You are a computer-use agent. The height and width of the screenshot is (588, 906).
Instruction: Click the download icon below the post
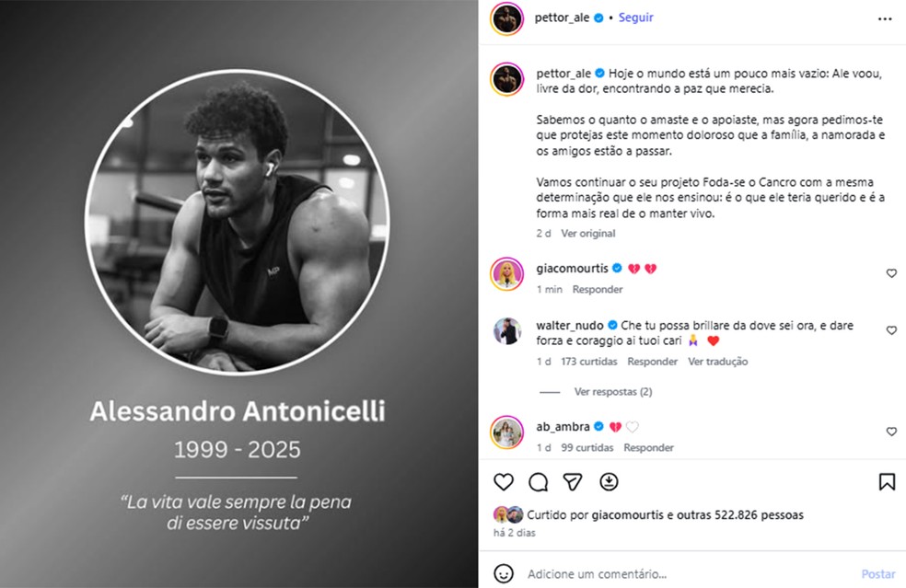coord(608,481)
